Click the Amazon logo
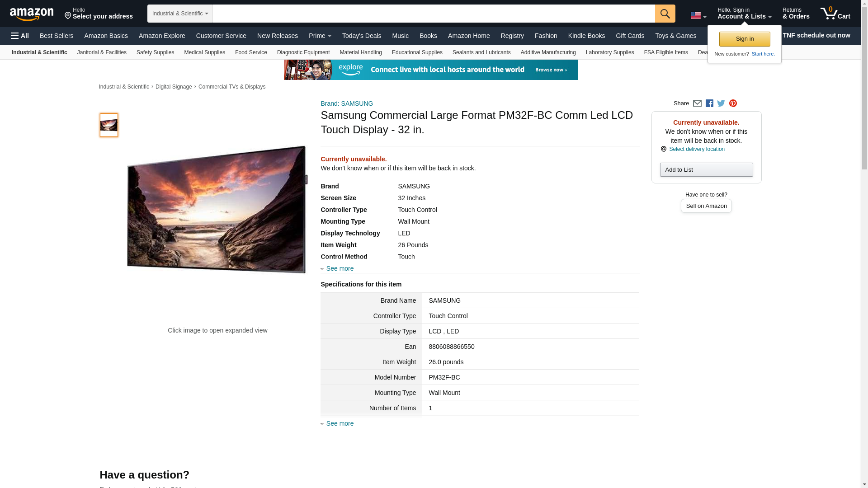 (32, 14)
